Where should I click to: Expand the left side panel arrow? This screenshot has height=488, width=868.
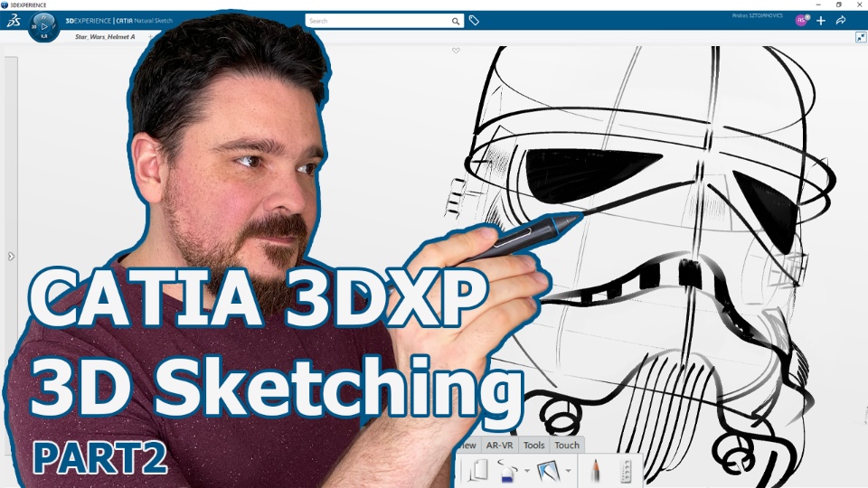coord(11,256)
